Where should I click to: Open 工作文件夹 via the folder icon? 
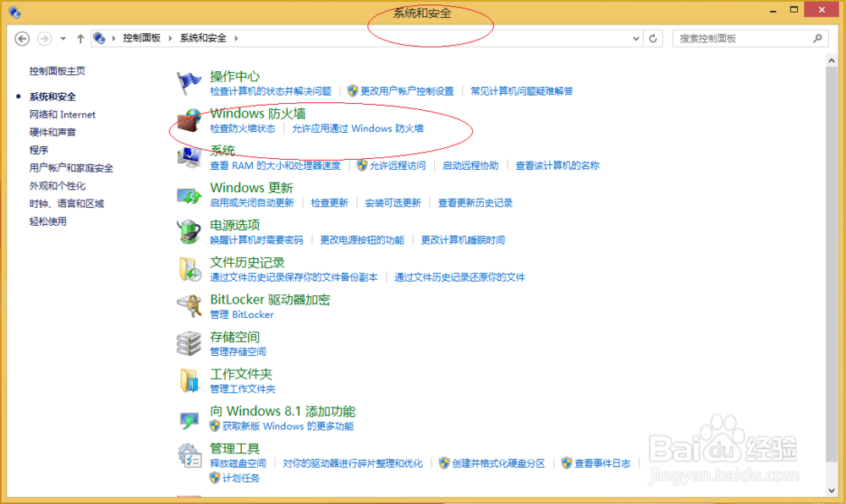[x=189, y=382]
